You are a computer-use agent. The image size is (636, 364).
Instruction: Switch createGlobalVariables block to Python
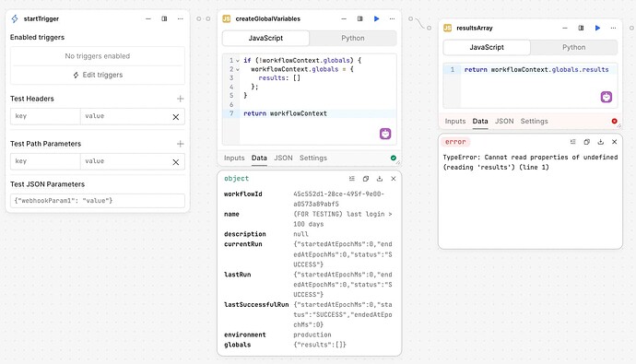(x=352, y=38)
